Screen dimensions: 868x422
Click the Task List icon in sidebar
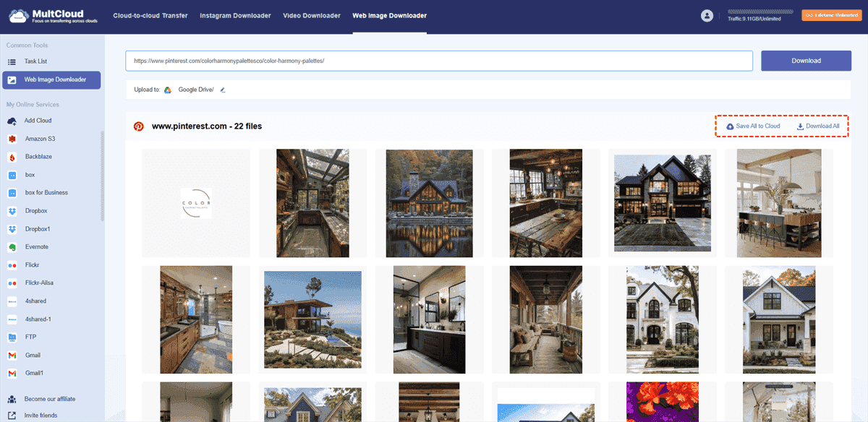[x=12, y=61]
